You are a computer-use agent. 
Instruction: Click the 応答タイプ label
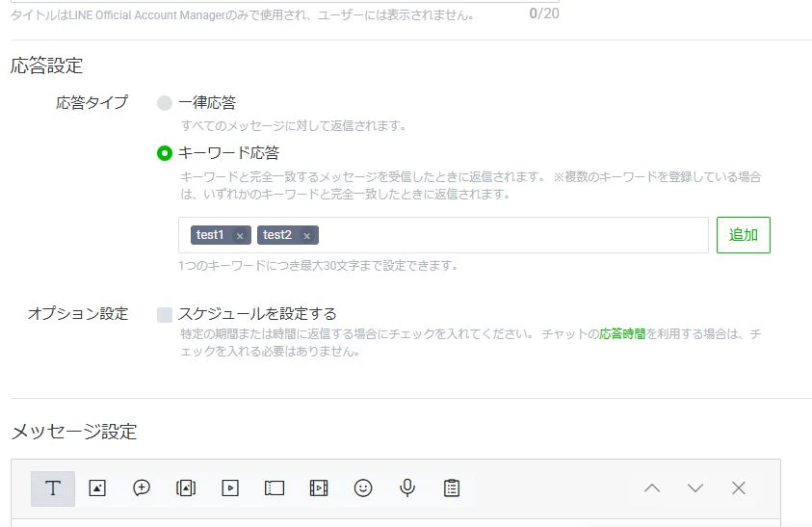click(x=92, y=102)
